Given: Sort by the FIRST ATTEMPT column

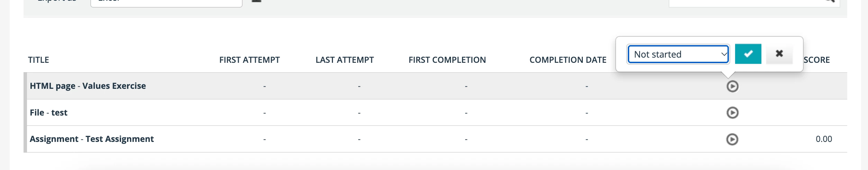Looking at the screenshot, I should pos(250,60).
